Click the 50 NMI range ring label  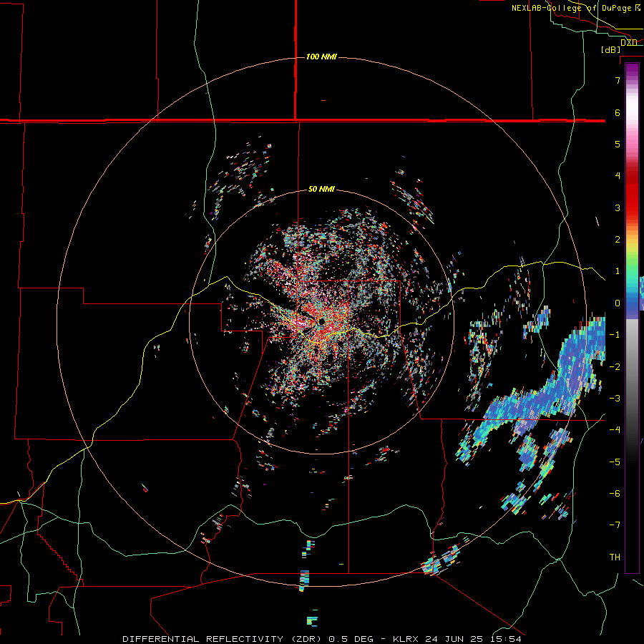coord(321,190)
